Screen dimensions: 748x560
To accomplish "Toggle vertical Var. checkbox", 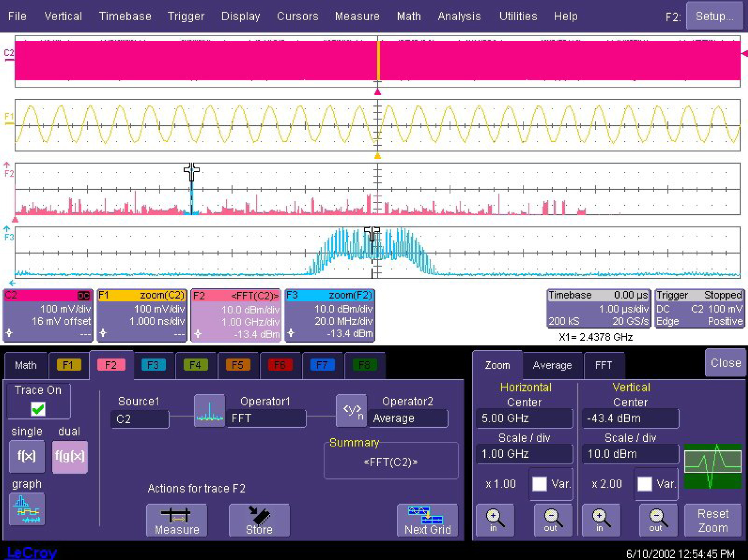I will (645, 484).
